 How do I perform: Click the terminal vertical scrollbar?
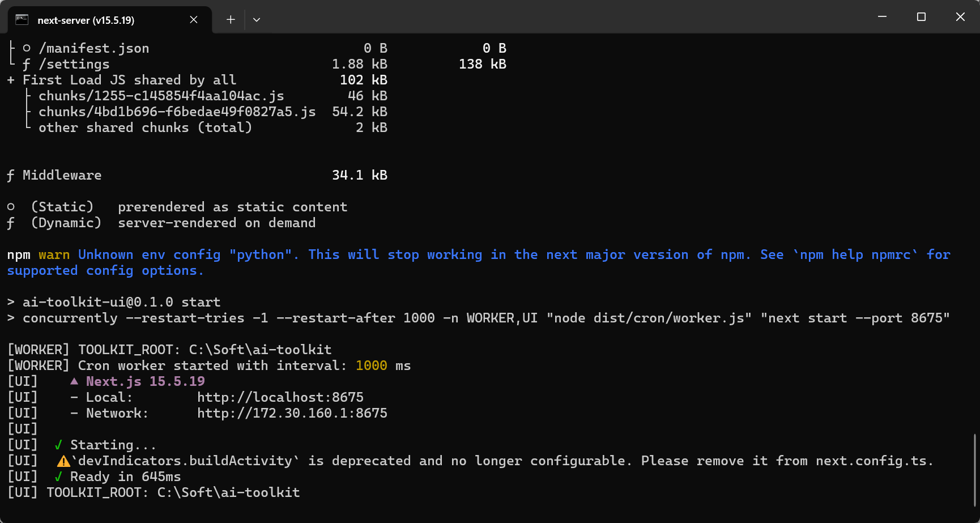pyautogui.click(x=974, y=470)
